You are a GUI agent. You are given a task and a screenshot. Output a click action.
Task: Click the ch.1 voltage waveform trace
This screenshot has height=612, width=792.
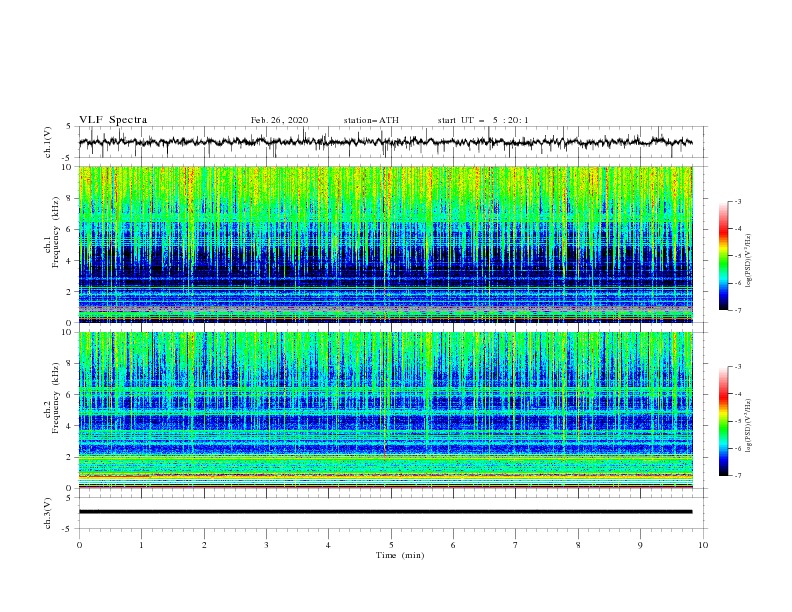pos(385,142)
